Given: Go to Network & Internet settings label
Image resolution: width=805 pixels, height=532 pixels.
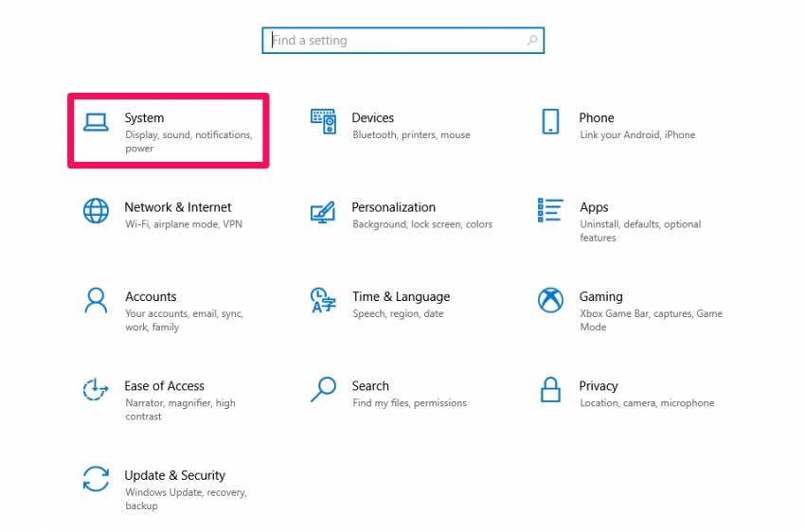Looking at the screenshot, I should tap(178, 207).
